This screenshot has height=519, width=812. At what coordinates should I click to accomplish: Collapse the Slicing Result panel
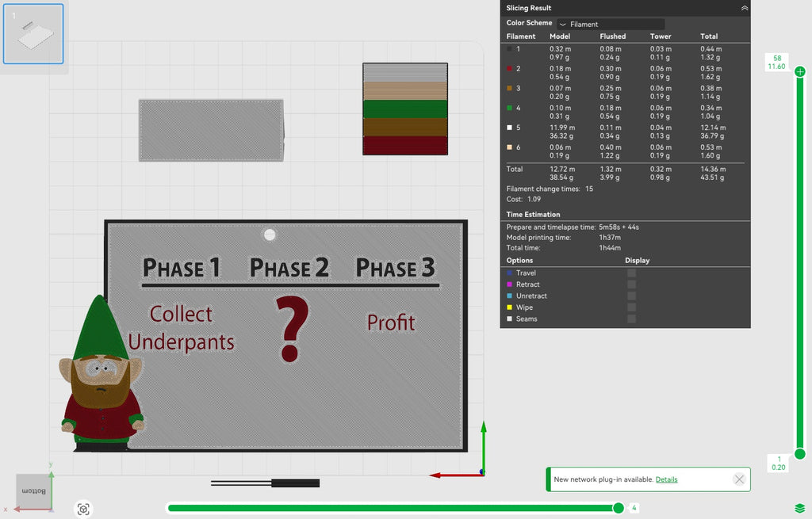(744, 8)
